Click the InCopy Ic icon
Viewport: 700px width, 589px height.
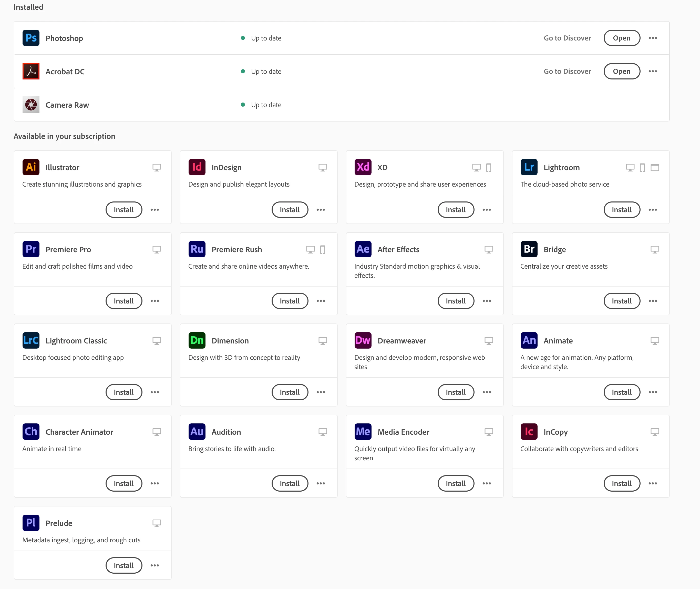pos(529,431)
